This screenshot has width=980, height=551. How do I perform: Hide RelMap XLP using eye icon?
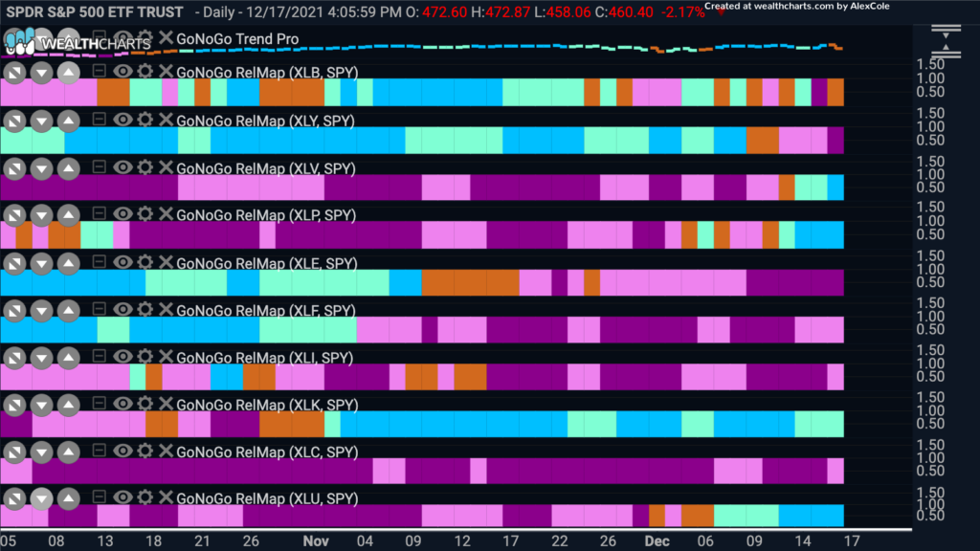122,213
